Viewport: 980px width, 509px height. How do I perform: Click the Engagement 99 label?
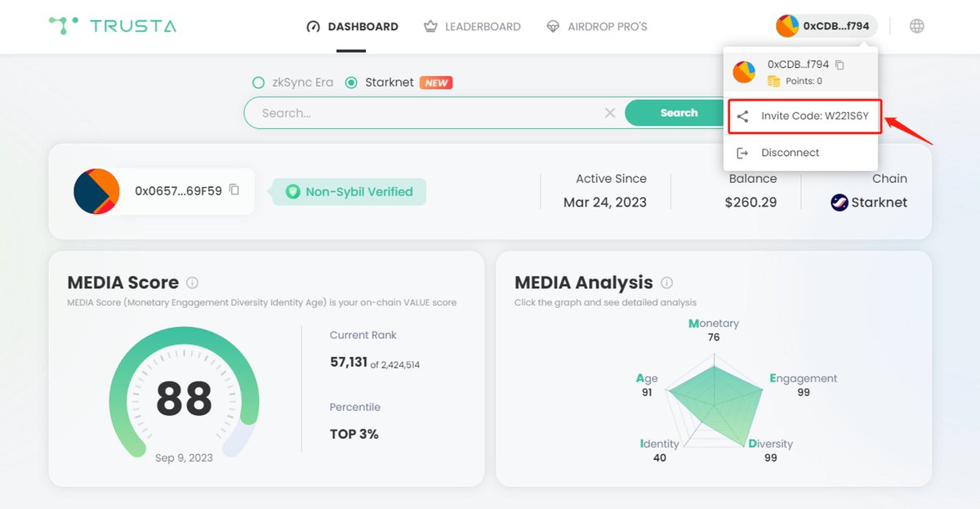[x=804, y=385]
